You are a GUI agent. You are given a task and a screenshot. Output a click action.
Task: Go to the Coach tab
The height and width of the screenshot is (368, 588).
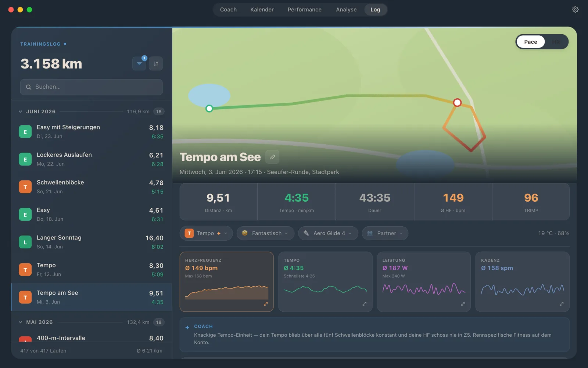(228, 10)
